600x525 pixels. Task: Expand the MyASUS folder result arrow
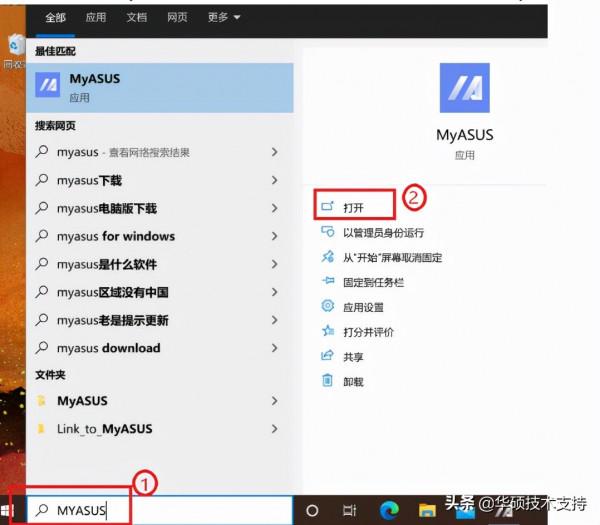coord(274,401)
